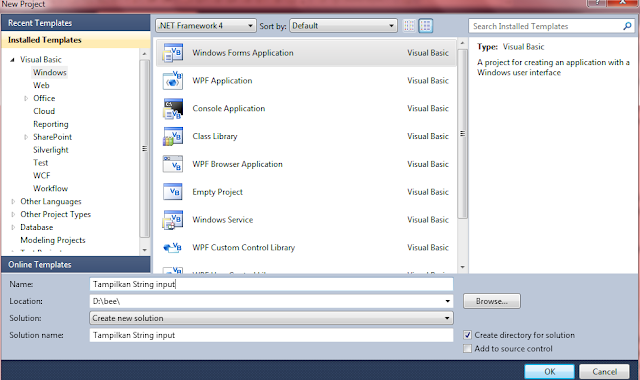Open the Recent Templates section
Screen dimensions: 640x380
[x=76, y=23]
